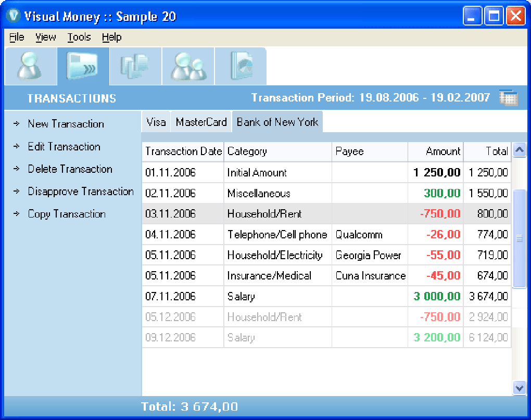Viewport: 531px width, 420px height.
Task: Switch to the MasterCard tab
Action: point(201,121)
